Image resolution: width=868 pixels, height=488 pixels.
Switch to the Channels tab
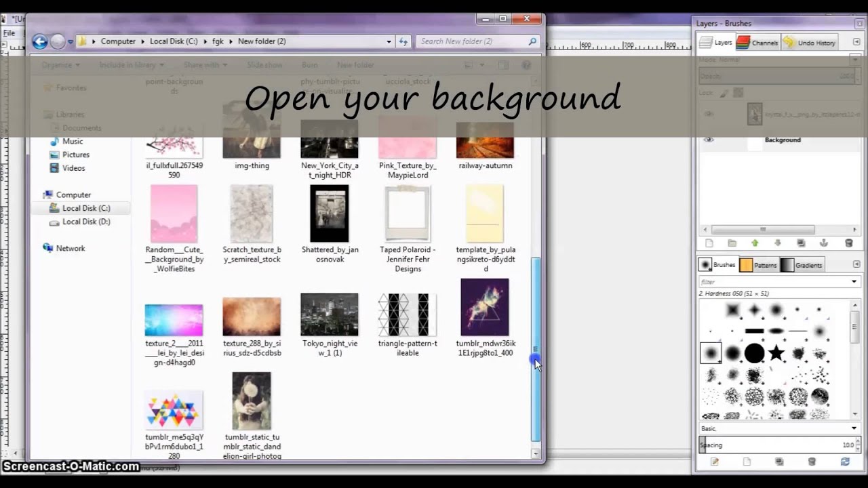pos(757,43)
